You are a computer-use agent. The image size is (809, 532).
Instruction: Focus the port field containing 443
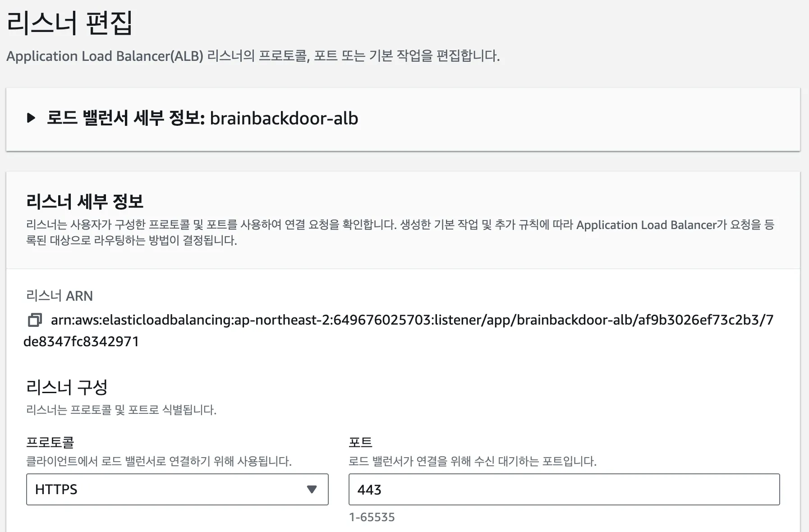click(x=564, y=489)
